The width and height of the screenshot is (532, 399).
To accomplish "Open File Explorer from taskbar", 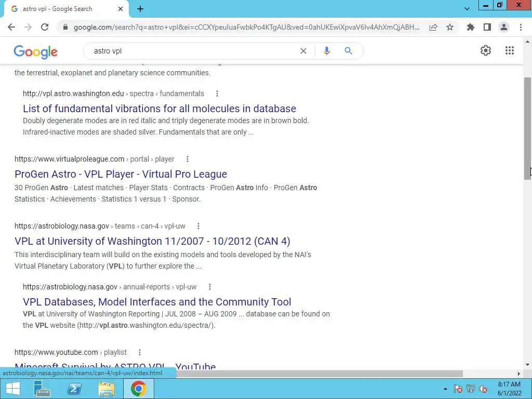I will click(x=107, y=389).
